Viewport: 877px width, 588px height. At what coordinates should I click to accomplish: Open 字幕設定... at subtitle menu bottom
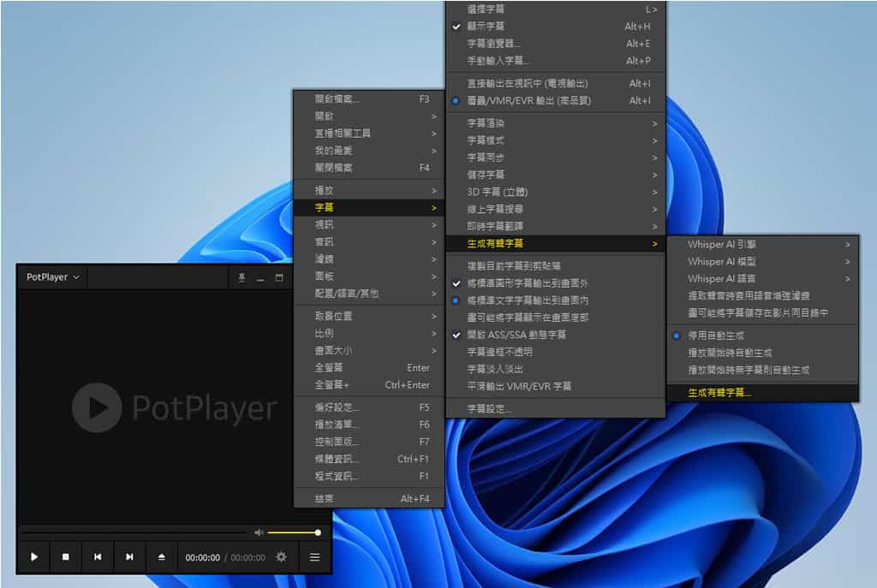click(x=555, y=409)
